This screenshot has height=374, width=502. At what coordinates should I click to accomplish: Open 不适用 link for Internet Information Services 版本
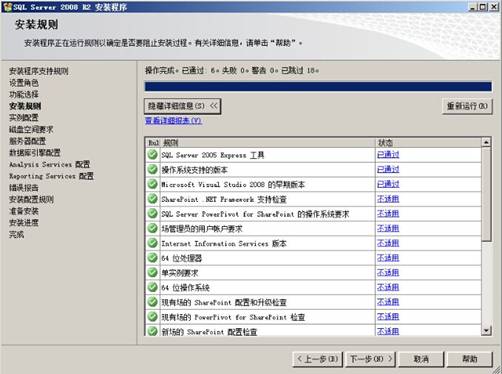click(388, 243)
